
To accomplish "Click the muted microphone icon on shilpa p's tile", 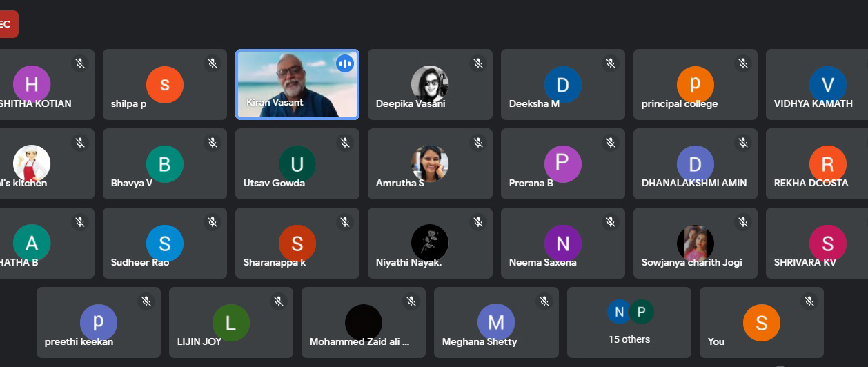I will click(x=213, y=63).
